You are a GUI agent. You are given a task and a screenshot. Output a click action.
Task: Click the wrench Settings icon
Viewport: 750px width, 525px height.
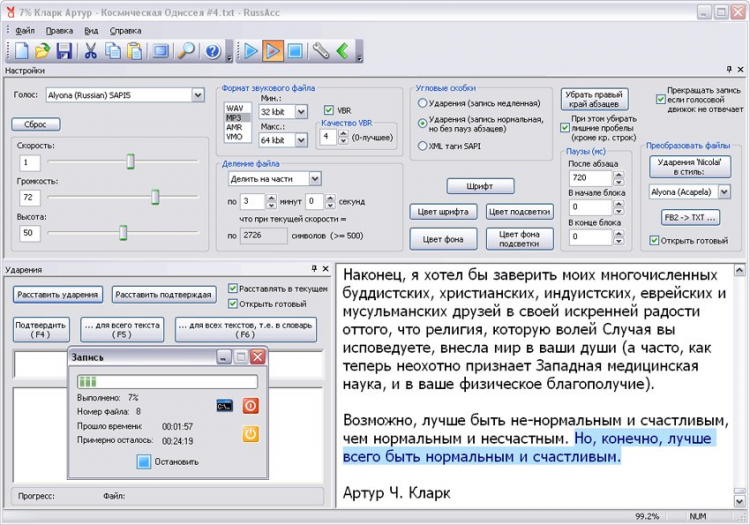click(x=320, y=51)
